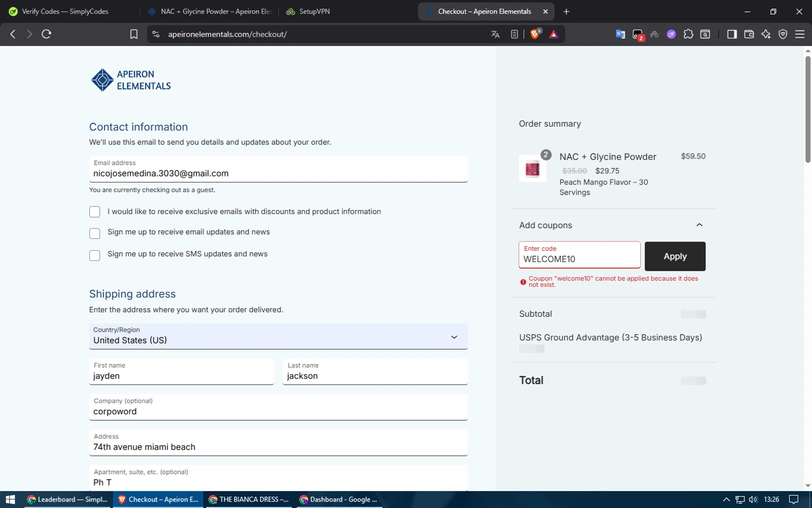Viewport: 812px width, 508px height.
Task: Edit the email address field
Action: tap(278, 169)
